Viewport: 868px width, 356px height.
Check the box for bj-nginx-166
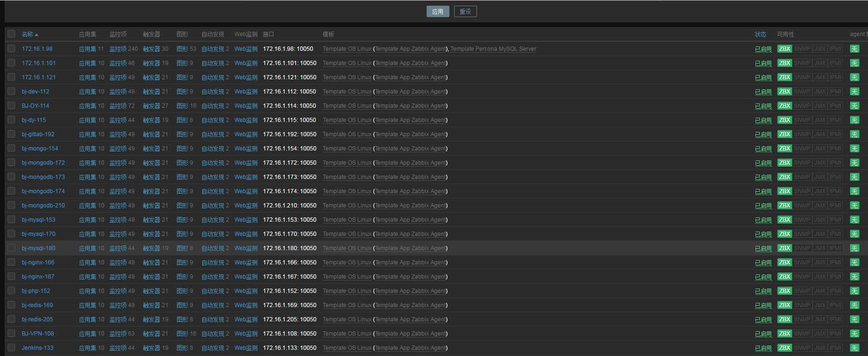pyautogui.click(x=11, y=262)
